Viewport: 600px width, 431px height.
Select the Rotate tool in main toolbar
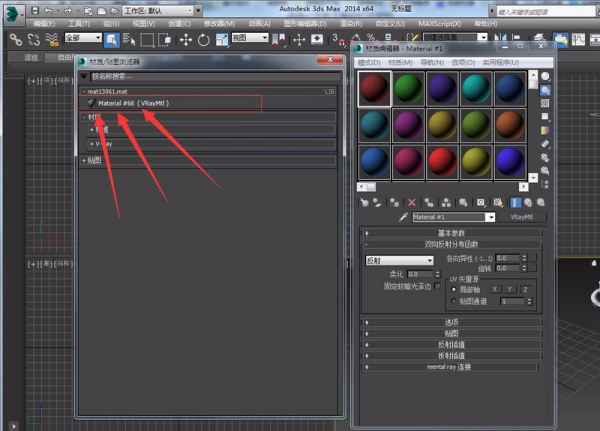coord(204,40)
